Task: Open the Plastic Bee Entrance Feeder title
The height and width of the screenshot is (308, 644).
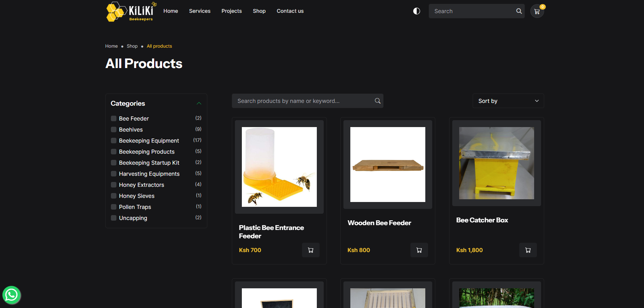Action: tap(272, 232)
